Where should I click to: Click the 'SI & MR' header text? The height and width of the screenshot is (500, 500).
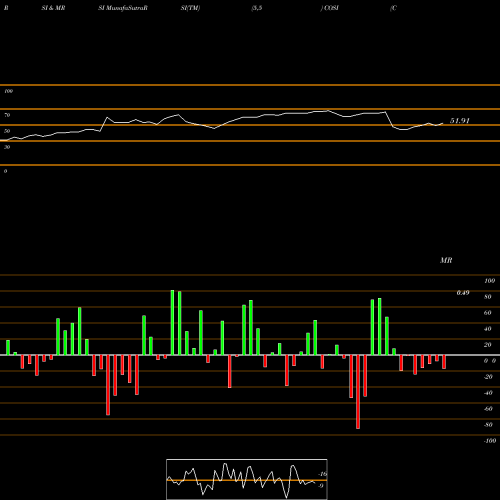[x=53, y=8]
